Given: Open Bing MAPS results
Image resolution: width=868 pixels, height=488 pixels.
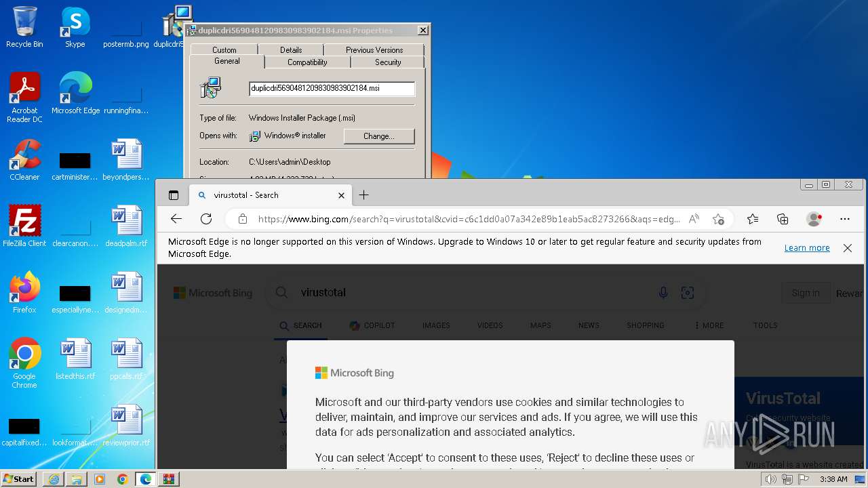Looking at the screenshot, I should pos(540,325).
